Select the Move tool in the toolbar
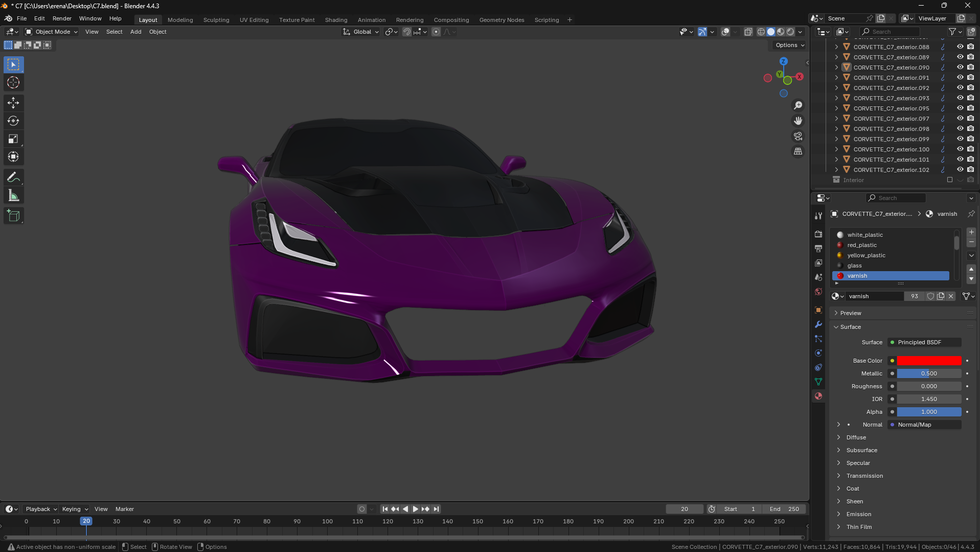 pos(13,103)
